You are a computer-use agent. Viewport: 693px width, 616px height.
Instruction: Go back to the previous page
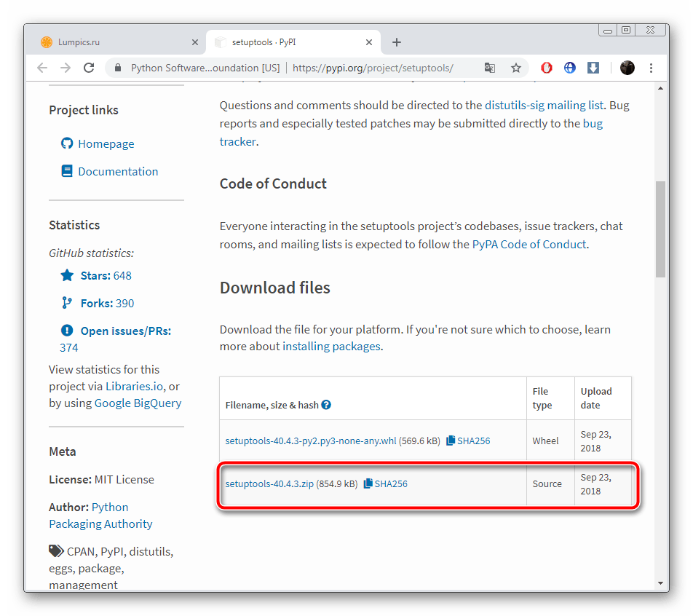pos(42,68)
